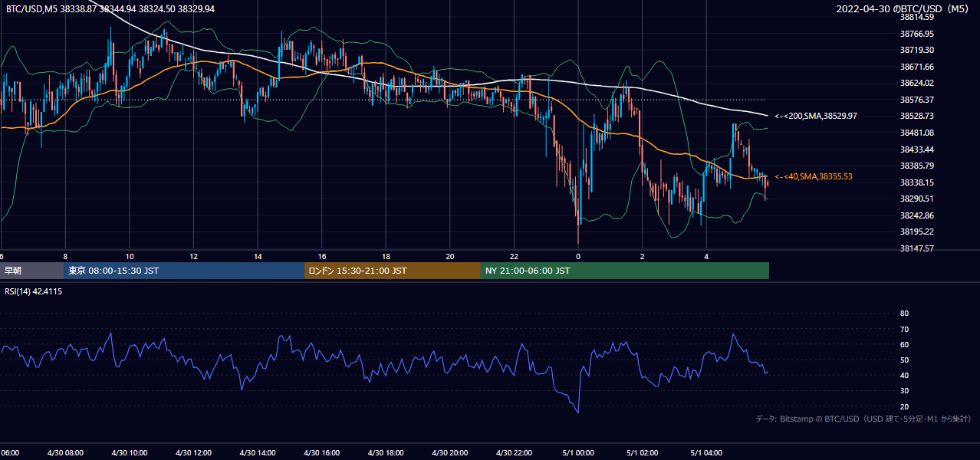Click price axis value 38528.73

tap(916, 116)
